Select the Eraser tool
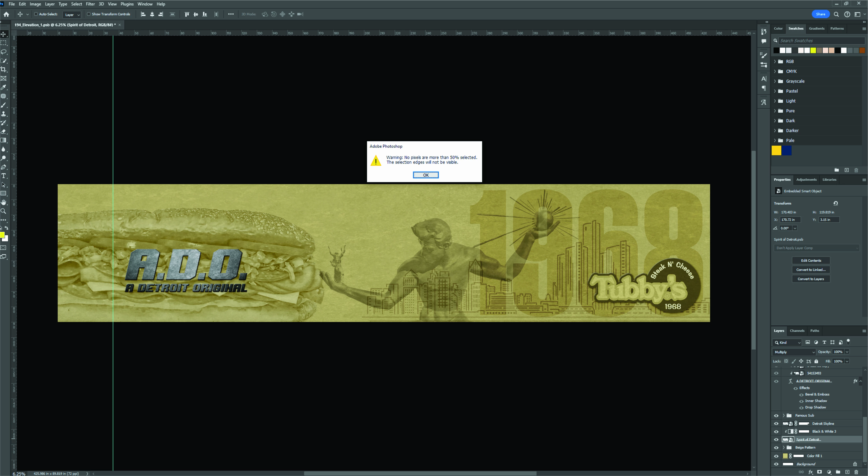 point(4,131)
